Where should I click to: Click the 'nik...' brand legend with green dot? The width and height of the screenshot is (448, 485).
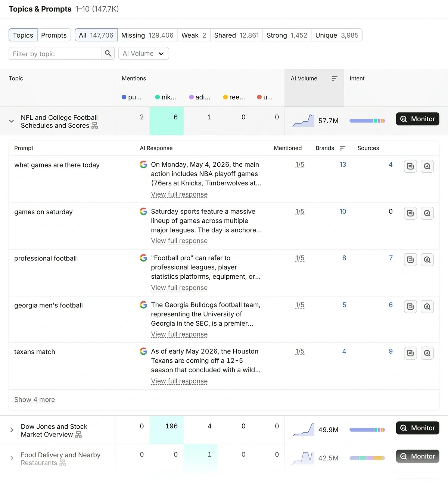(x=166, y=97)
